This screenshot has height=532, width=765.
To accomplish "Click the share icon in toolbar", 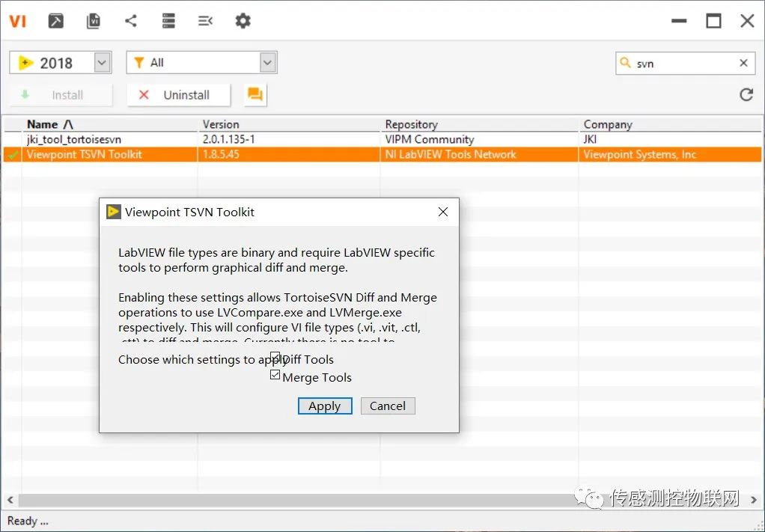I will [131, 21].
